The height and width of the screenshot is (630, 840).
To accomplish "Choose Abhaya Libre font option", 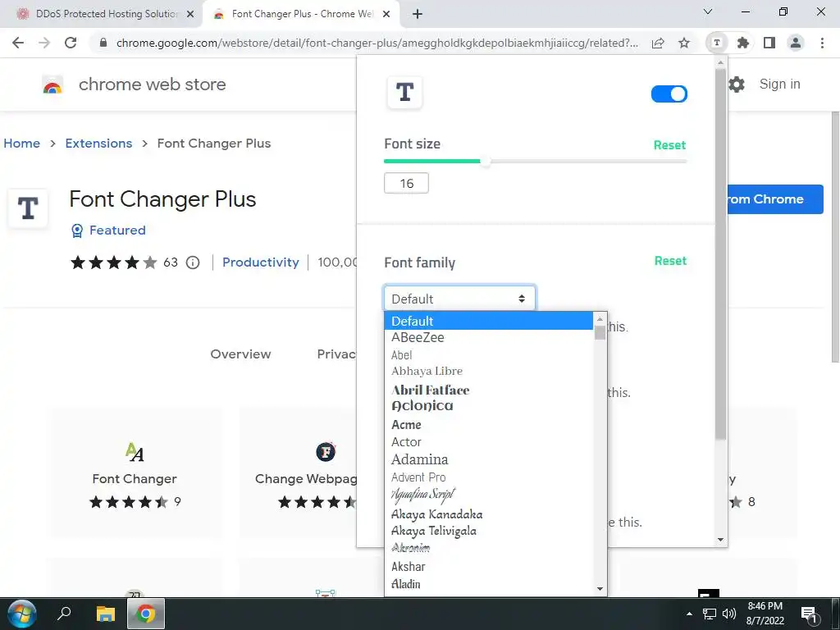I will click(489, 372).
